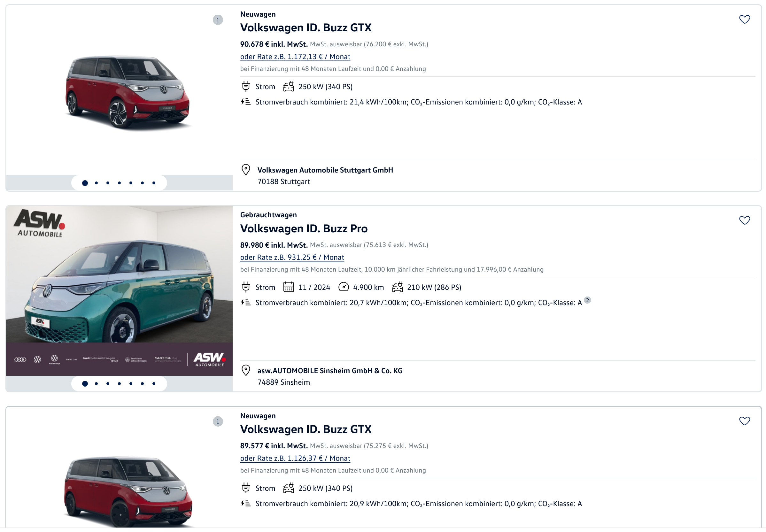
Task: Toggle heart on the 89.577 € Buzz GTX
Action: click(744, 421)
